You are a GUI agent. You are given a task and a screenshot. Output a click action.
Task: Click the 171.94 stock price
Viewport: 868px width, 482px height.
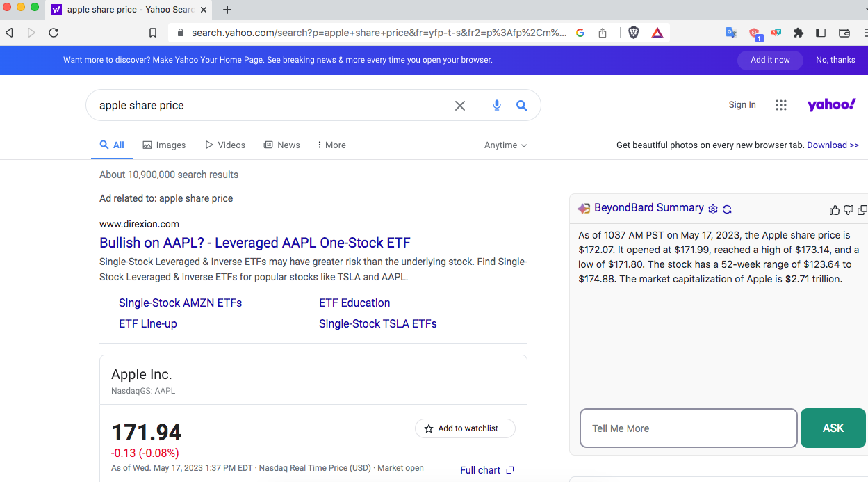146,433
